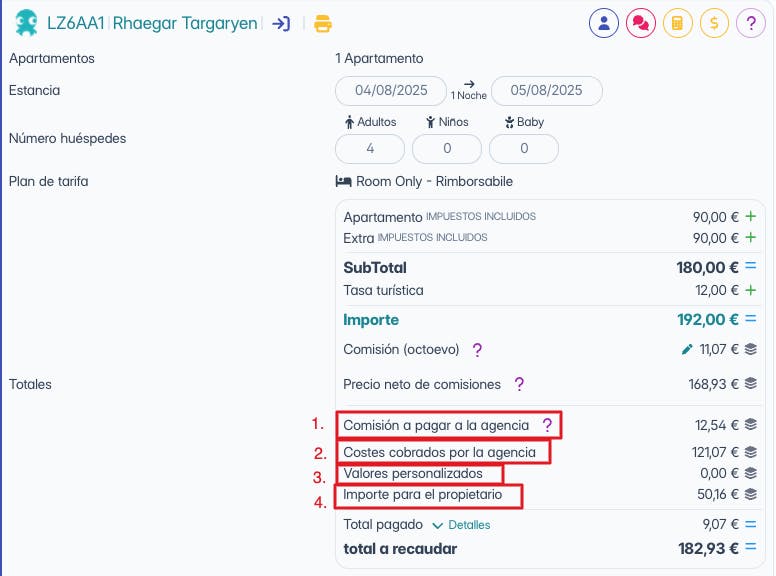Click the purple guest profile icon
Image resolution: width=776 pixels, height=576 pixels.
click(x=603, y=23)
